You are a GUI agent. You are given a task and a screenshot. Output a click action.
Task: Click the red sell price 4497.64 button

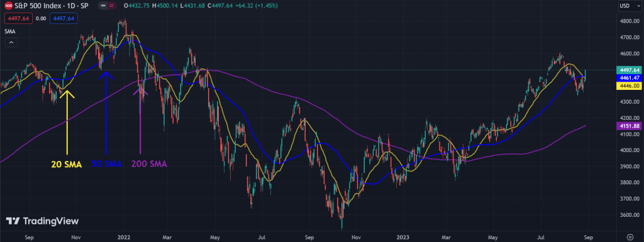click(18, 18)
